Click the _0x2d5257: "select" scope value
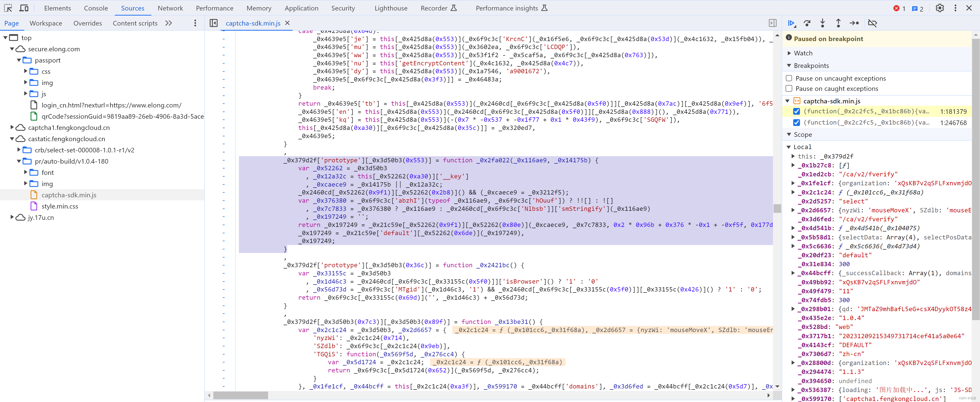The height and width of the screenshot is (402, 980). 853,201
